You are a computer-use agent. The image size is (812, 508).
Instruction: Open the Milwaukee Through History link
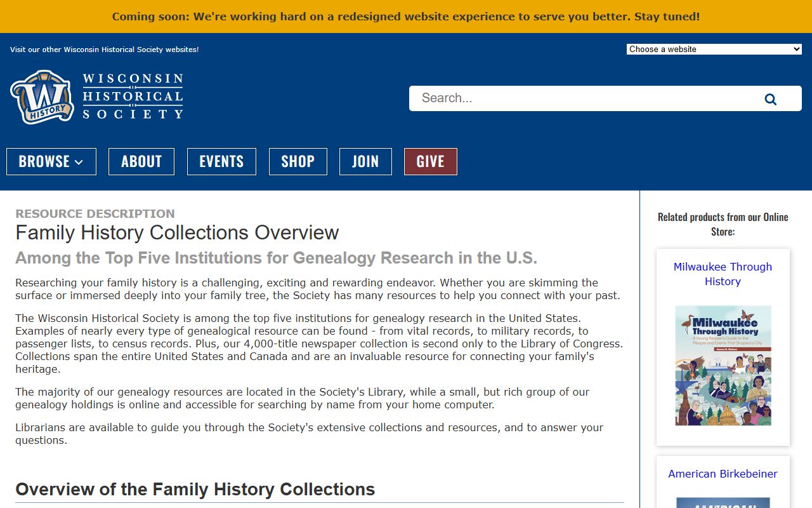723,274
